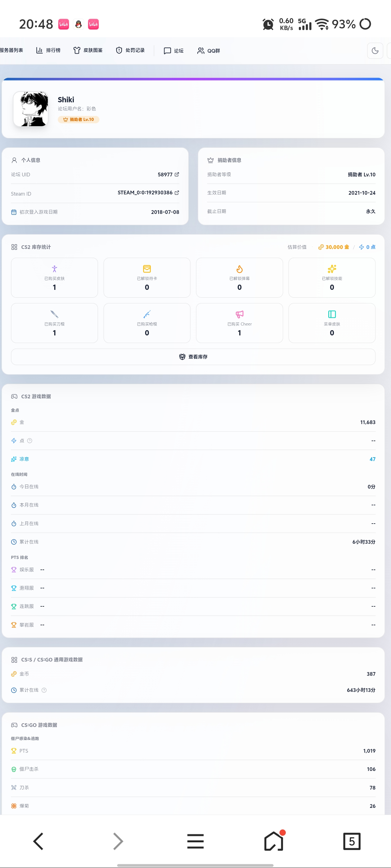Click the 30,000 金 estimated value
This screenshot has width=391, height=868.
tap(334, 247)
